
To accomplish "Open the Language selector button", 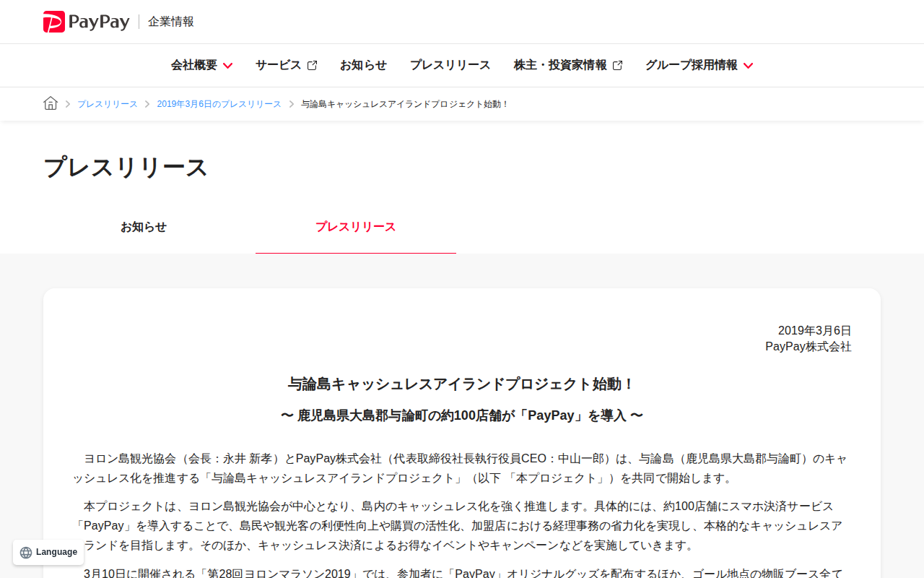I will pos(48,553).
